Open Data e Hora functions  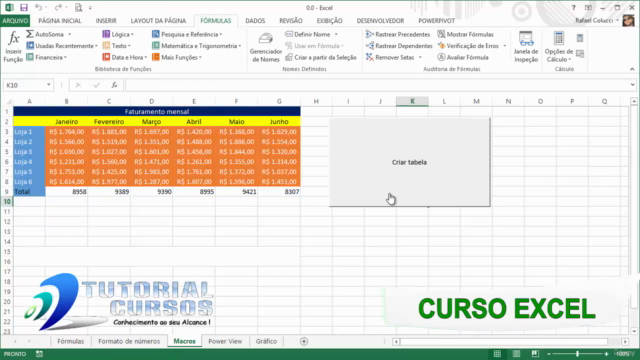(x=124, y=58)
